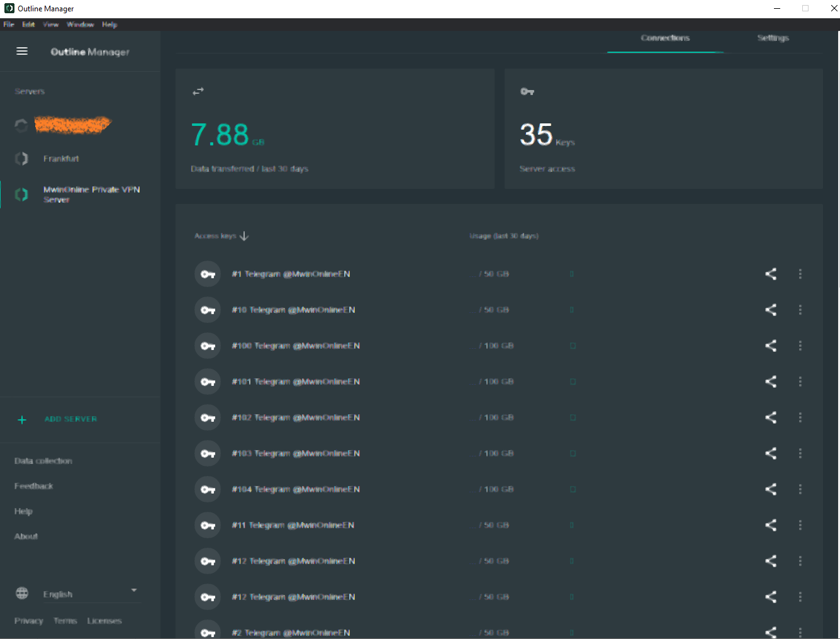
Task: Click the globe icon near the language selector
Action: point(21,592)
